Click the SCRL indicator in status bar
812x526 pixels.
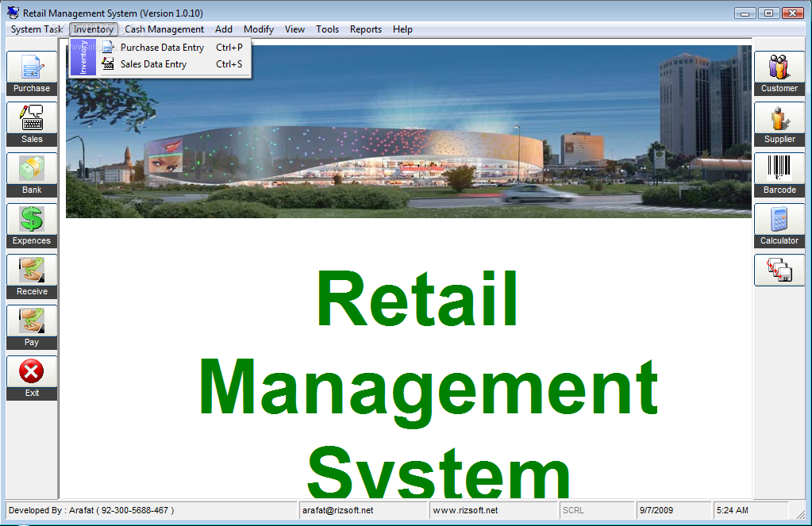click(573, 510)
